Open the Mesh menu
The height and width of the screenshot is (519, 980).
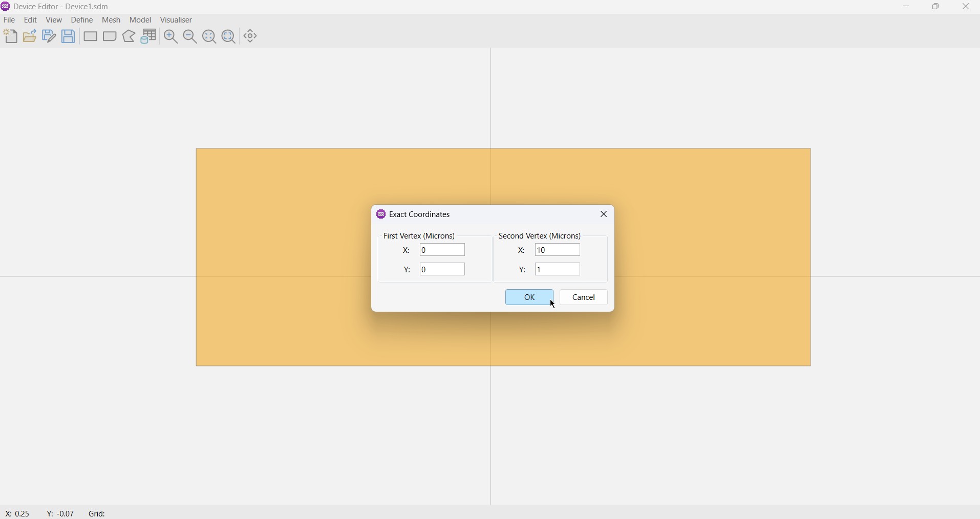coord(112,20)
